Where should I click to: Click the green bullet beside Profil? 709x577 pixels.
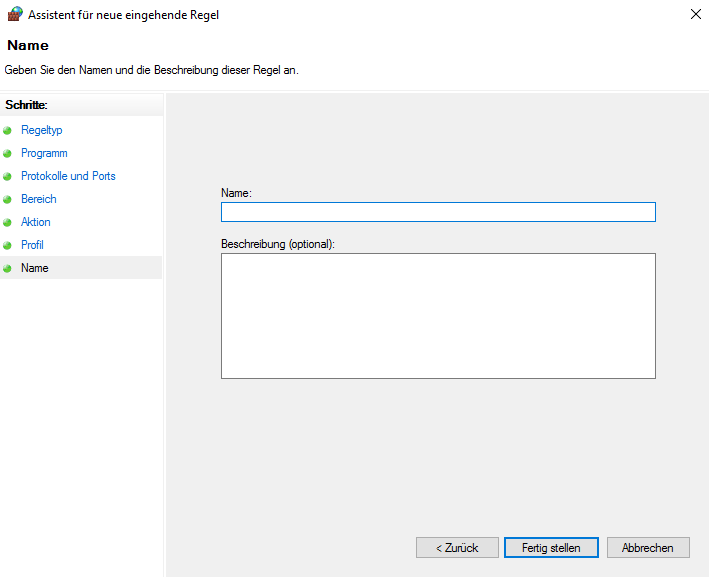pyautogui.click(x=7, y=246)
